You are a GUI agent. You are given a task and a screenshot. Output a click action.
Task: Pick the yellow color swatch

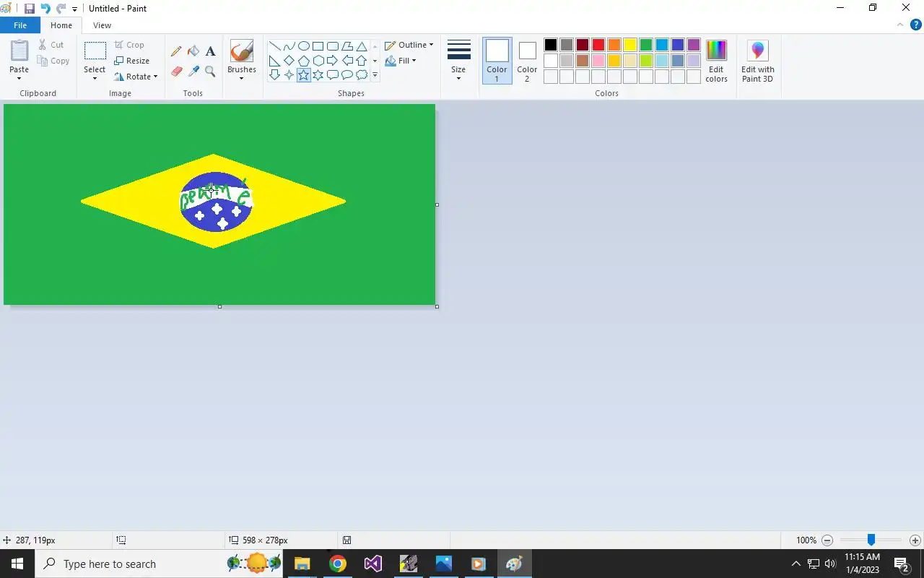pyautogui.click(x=630, y=45)
